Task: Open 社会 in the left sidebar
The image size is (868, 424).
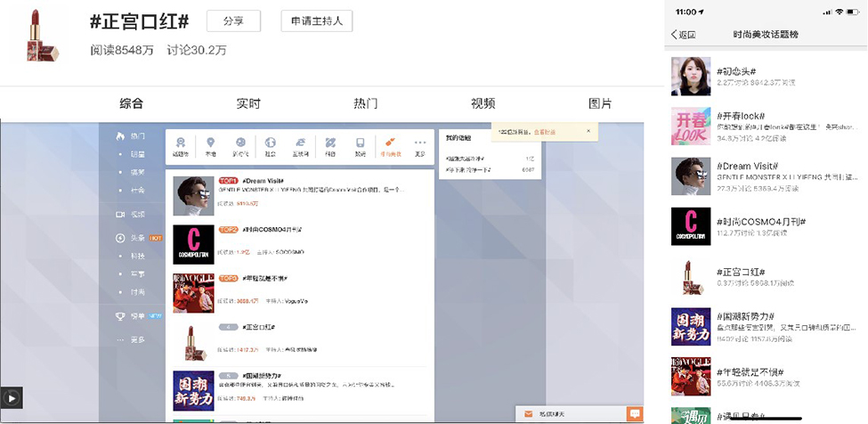Action: tap(137, 191)
